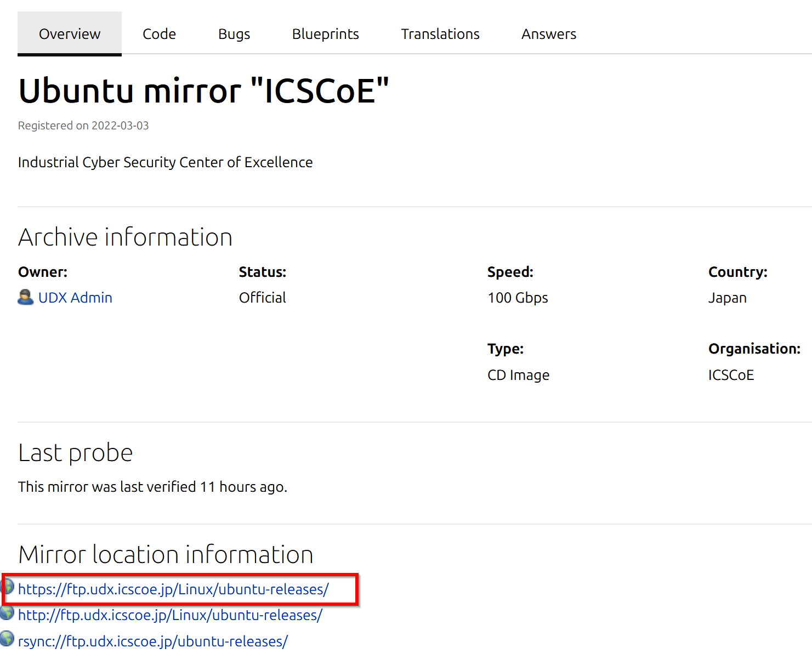Click the "ICSCoE" organisation value
Screen dimensions: 812x665
point(731,375)
